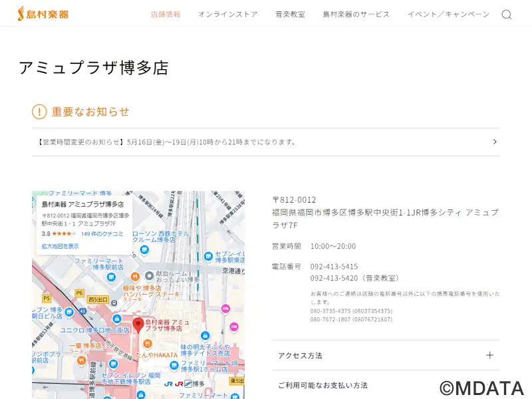Click the postal code 〒812-0012 text
This screenshot has height=399, width=532.
[x=294, y=200]
